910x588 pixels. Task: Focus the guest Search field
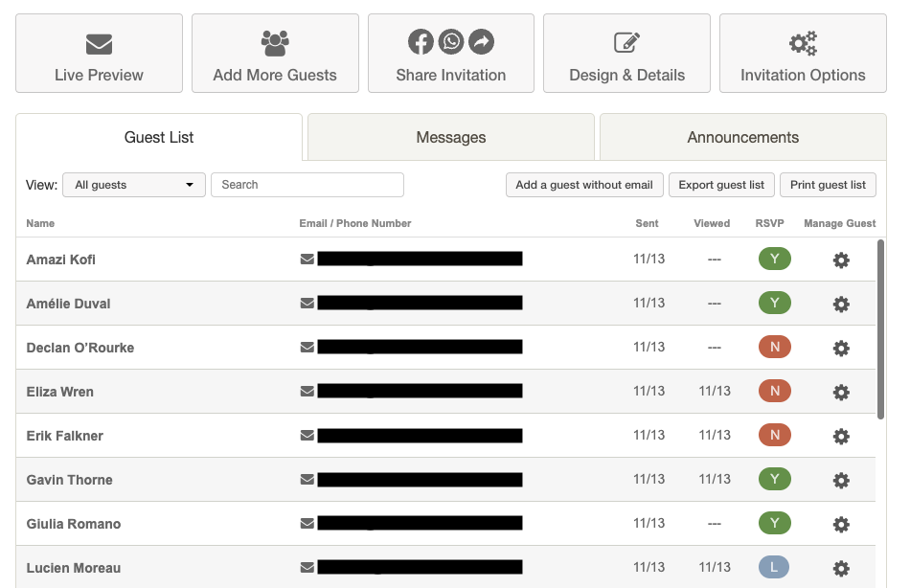[x=307, y=185]
